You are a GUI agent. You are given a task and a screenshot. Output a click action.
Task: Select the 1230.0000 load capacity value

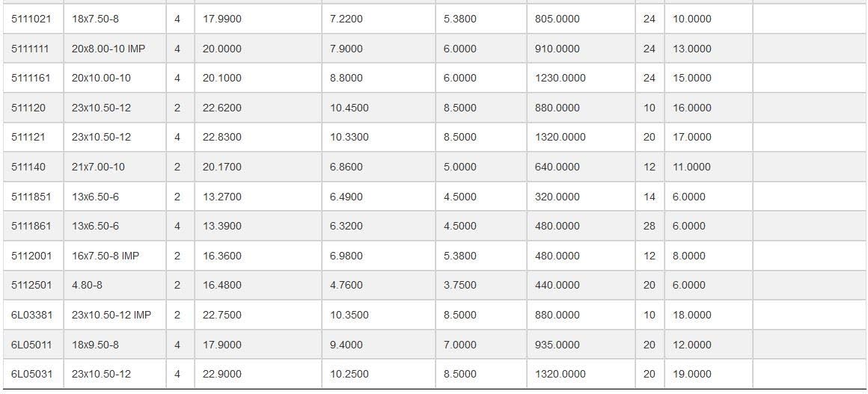tap(560, 78)
